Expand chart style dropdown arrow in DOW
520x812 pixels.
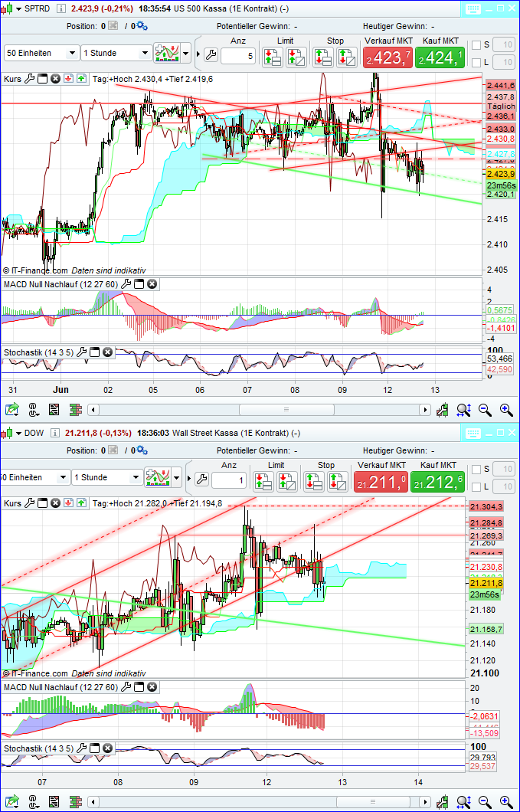[177, 477]
